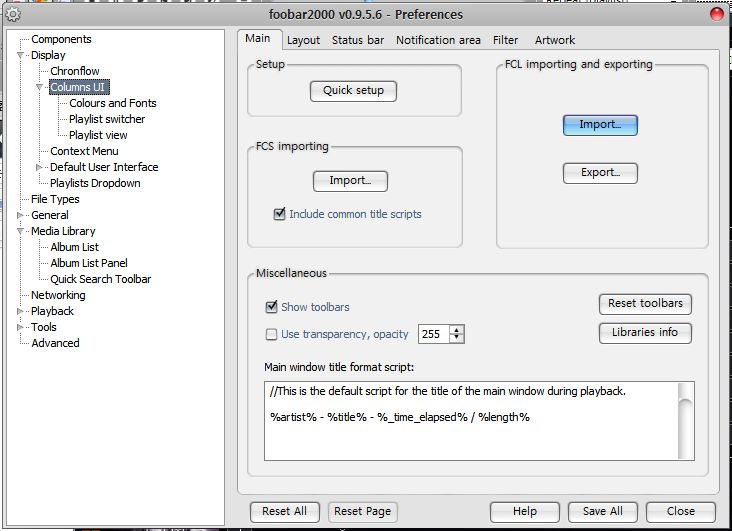Select the Columns UI tree item

point(77,87)
